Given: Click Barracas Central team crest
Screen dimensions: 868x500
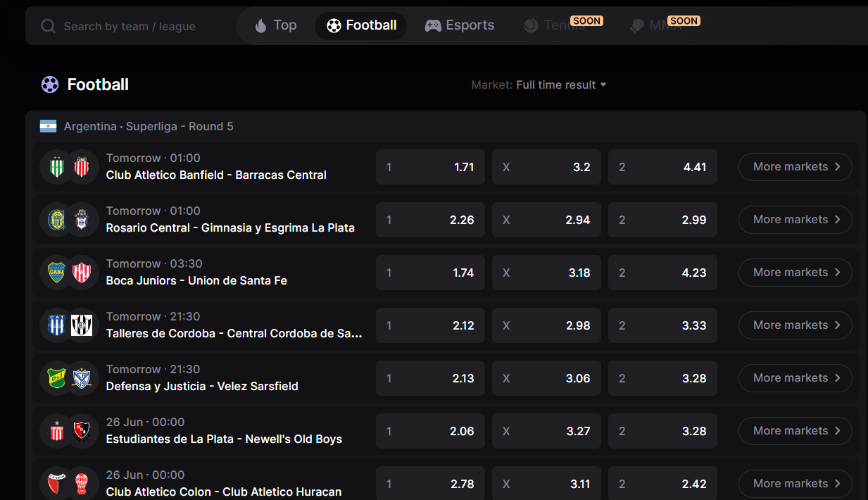Looking at the screenshot, I should tap(82, 167).
